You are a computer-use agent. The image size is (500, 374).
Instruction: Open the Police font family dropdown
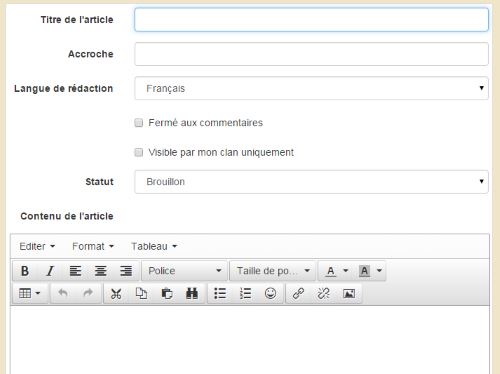(185, 271)
